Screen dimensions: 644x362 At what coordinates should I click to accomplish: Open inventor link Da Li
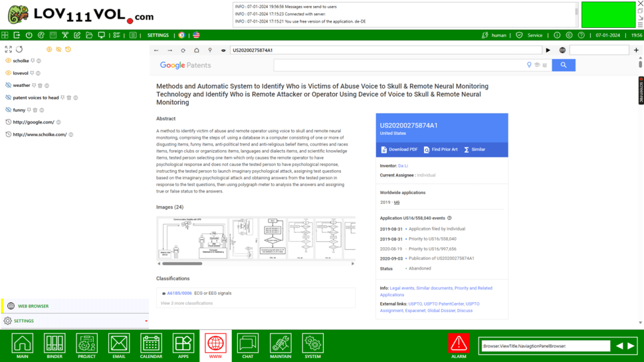click(403, 166)
